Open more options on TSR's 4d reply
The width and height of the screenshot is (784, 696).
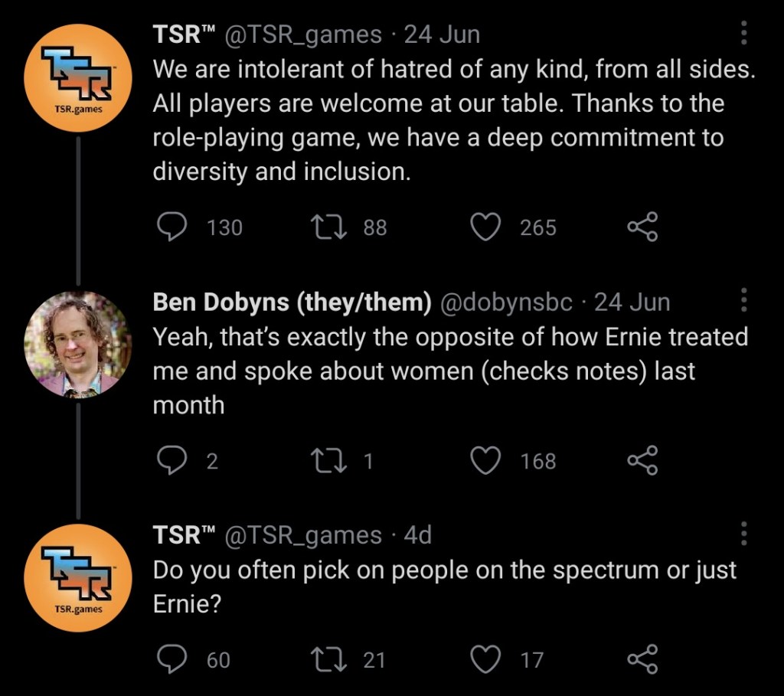click(x=743, y=534)
